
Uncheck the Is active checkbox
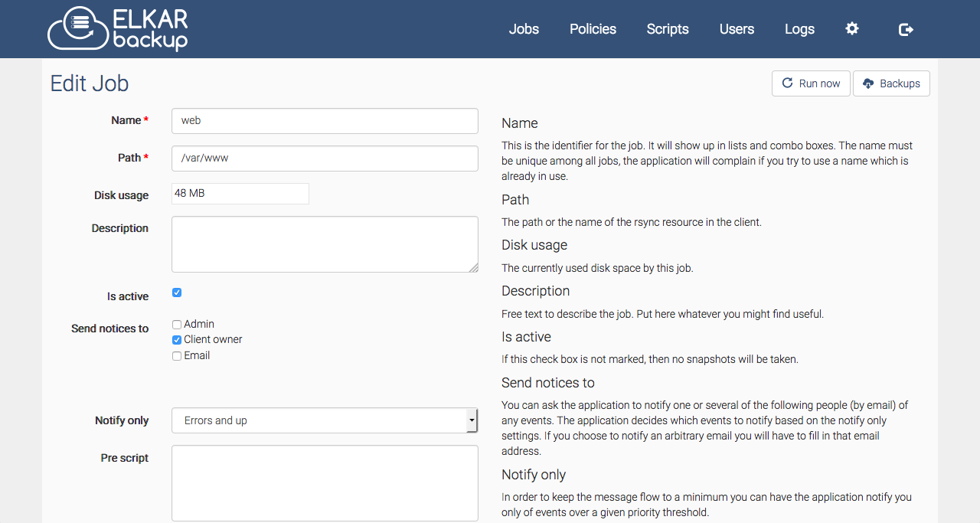[x=177, y=293]
